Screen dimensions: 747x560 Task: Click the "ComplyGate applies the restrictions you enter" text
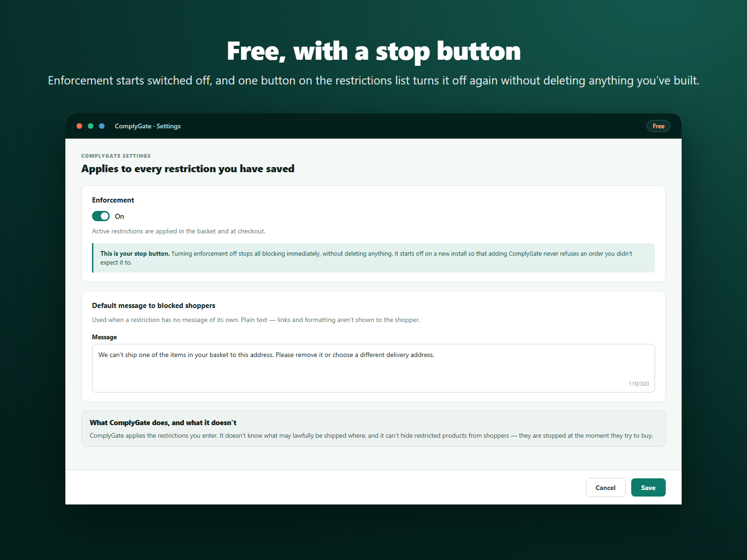(371, 435)
